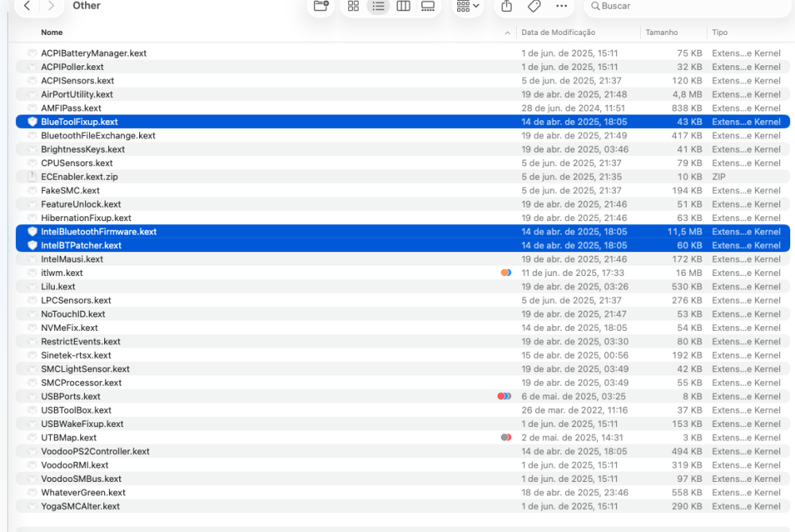Open the group-by options dropdown
This screenshot has height=532, width=795.
pos(467,6)
